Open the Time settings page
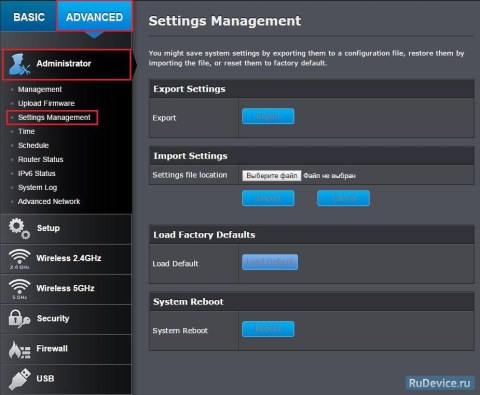 [x=26, y=131]
